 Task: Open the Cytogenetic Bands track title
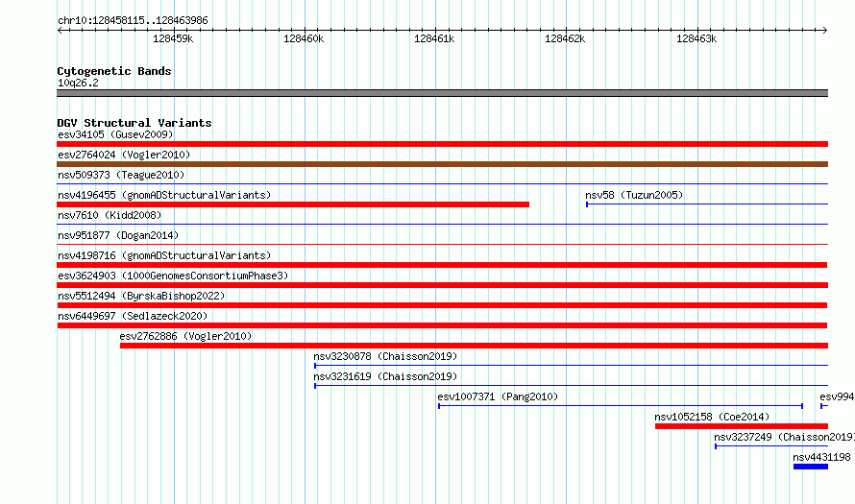point(114,71)
